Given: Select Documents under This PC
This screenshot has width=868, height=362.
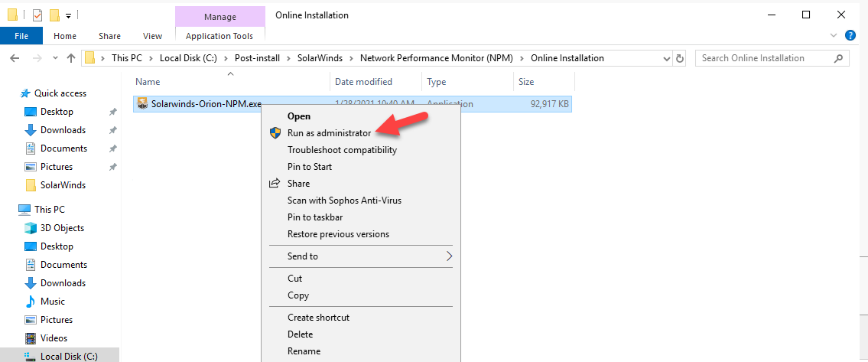Looking at the screenshot, I should (63, 265).
